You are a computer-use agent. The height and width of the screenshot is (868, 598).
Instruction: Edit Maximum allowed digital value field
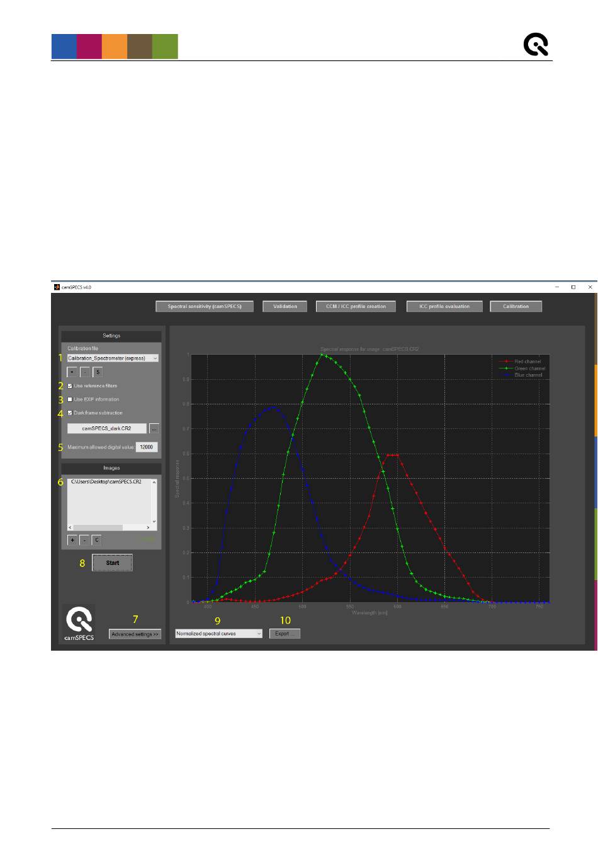pos(146,447)
